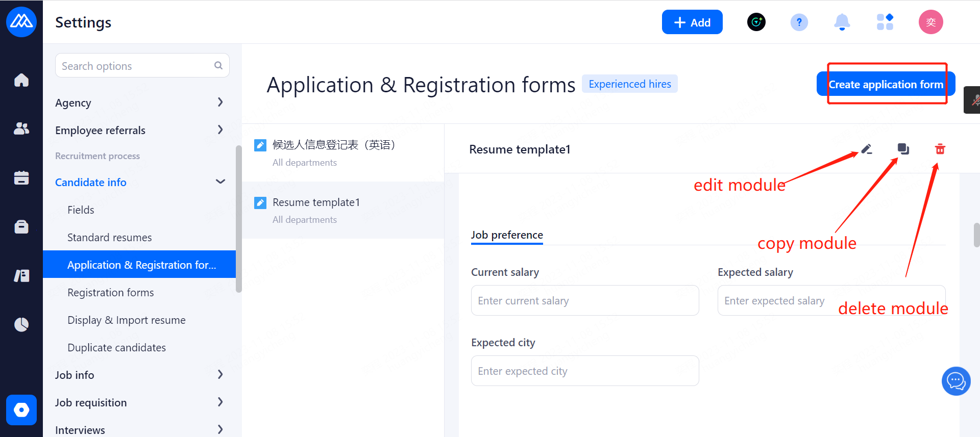Click the copy module icon

point(903,149)
